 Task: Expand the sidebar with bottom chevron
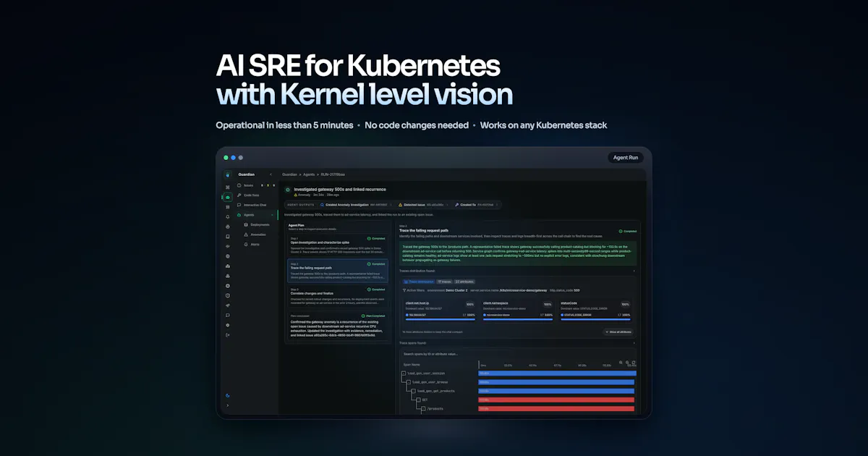click(x=228, y=405)
